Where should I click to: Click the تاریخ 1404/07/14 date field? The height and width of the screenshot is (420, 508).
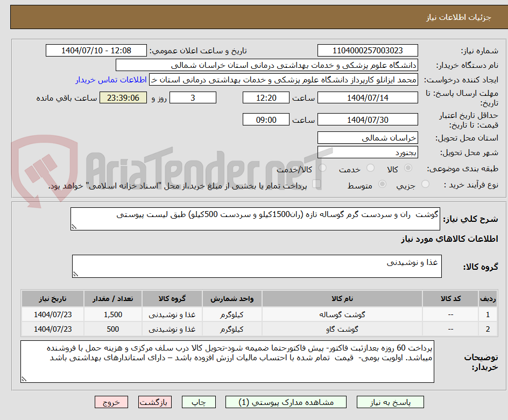pos(368,97)
